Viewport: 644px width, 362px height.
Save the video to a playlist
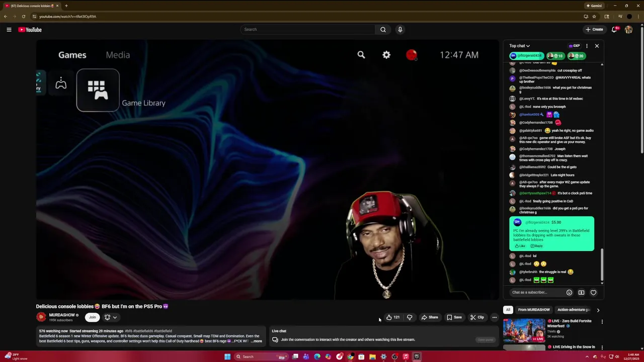pos(454,317)
